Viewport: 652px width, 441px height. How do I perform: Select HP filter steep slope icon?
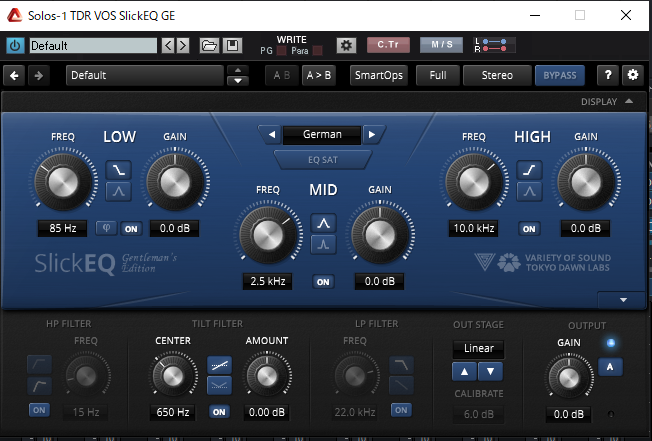[40, 386]
